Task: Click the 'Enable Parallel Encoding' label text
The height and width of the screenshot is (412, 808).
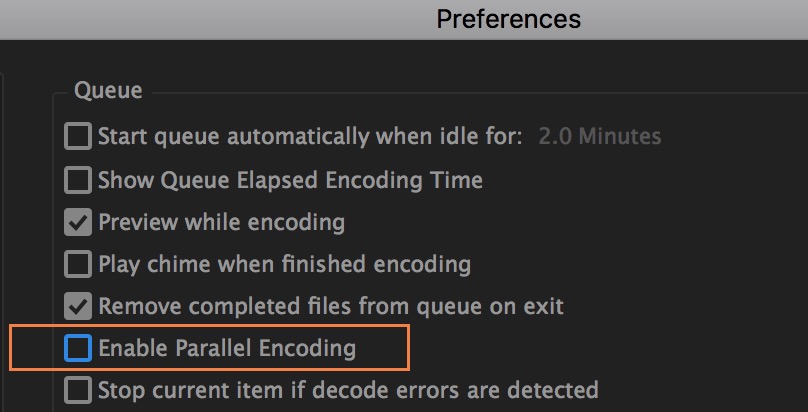Action: pos(227,348)
